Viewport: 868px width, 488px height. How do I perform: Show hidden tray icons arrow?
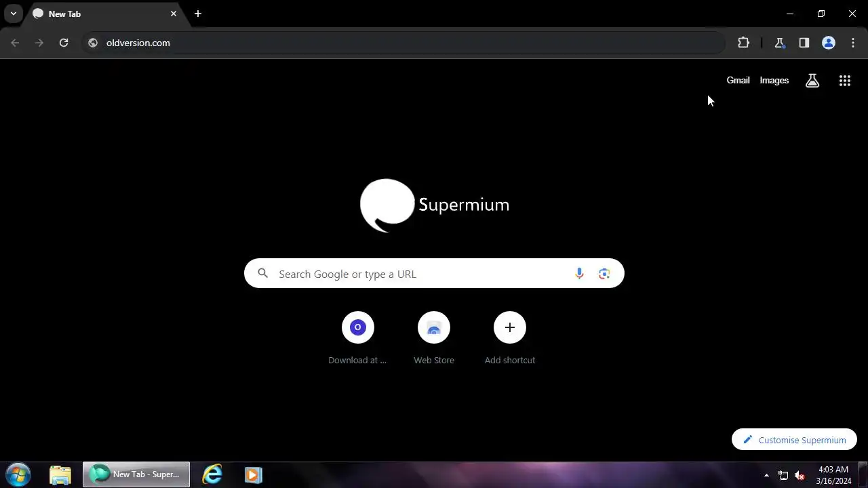(766, 475)
